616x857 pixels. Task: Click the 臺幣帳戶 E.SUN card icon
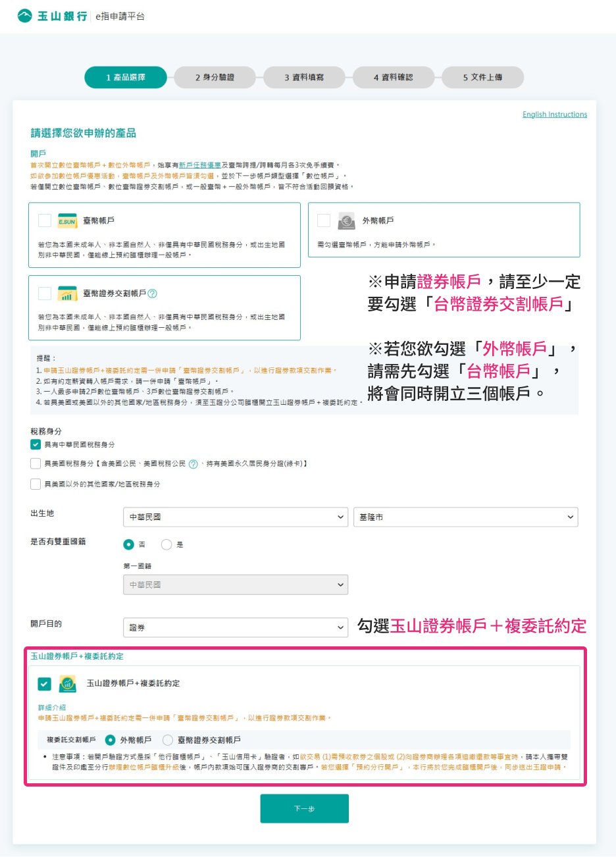[67, 221]
